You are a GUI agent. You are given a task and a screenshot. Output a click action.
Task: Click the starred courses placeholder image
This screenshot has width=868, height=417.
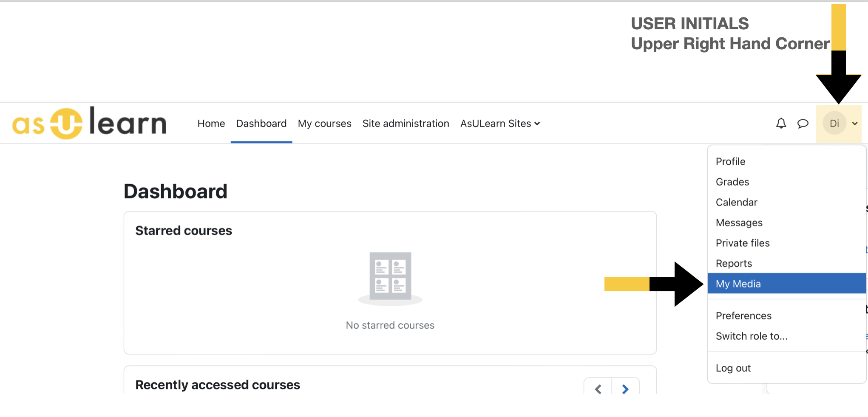(390, 279)
